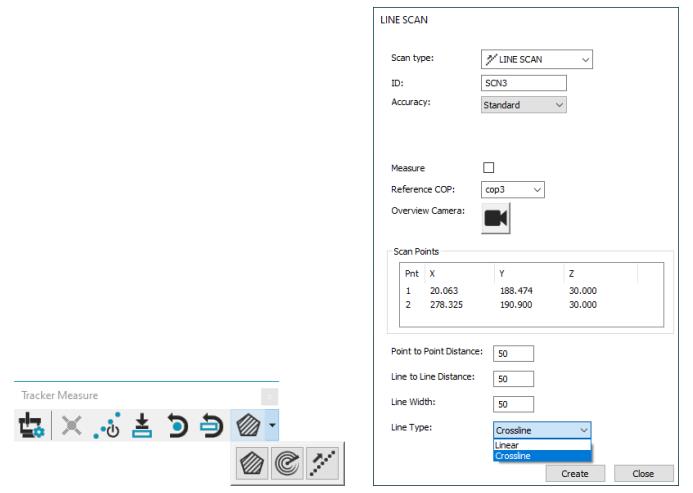Open the Scan type dropdown
693x493 pixels.
(537, 61)
